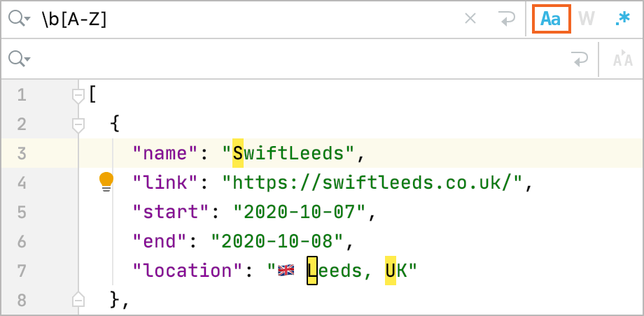Screen dimensions: 644x316
Task: Click line number 7 in gutter
Action: [x=22, y=271]
